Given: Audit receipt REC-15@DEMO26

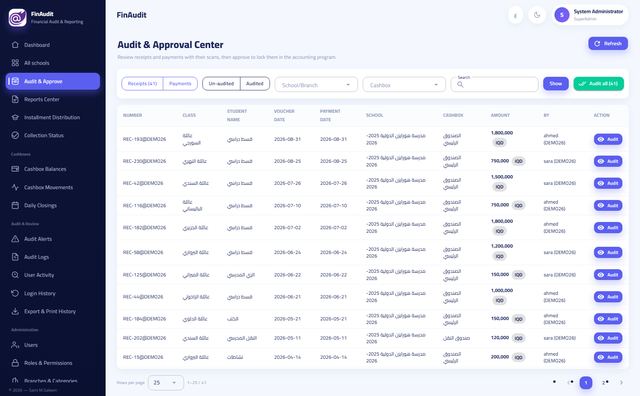Looking at the screenshot, I should 608,357.
